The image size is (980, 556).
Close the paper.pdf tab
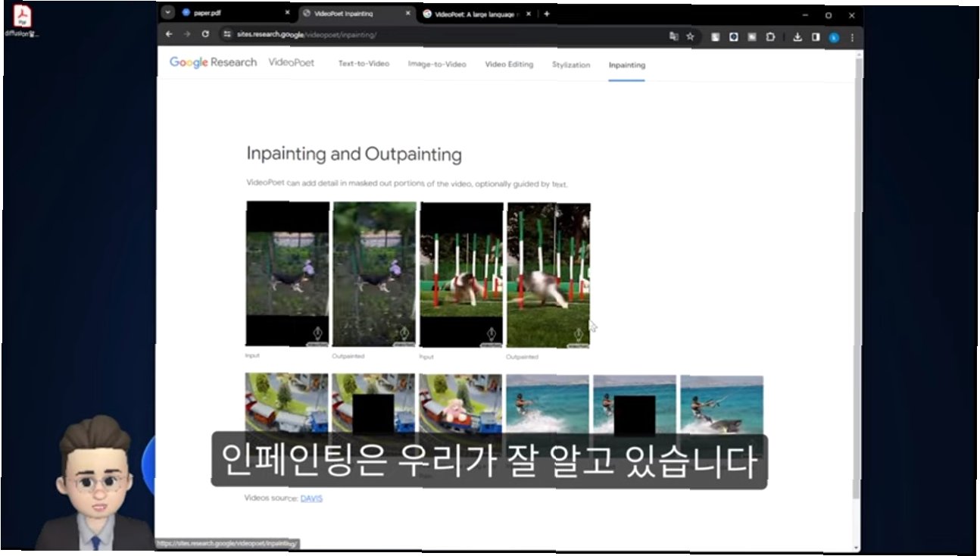tap(287, 14)
